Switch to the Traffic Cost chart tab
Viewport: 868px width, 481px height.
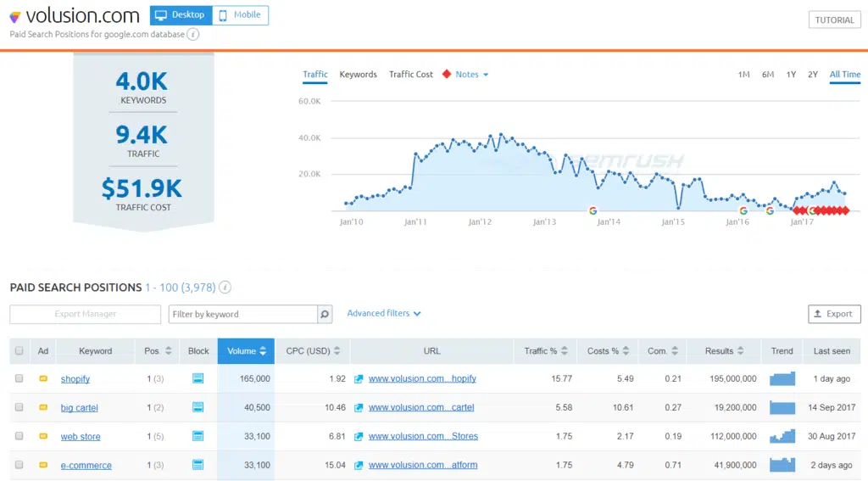coord(411,75)
